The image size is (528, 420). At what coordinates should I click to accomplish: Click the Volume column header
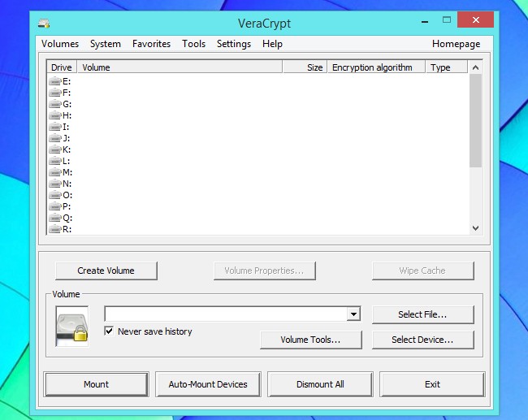point(180,67)
